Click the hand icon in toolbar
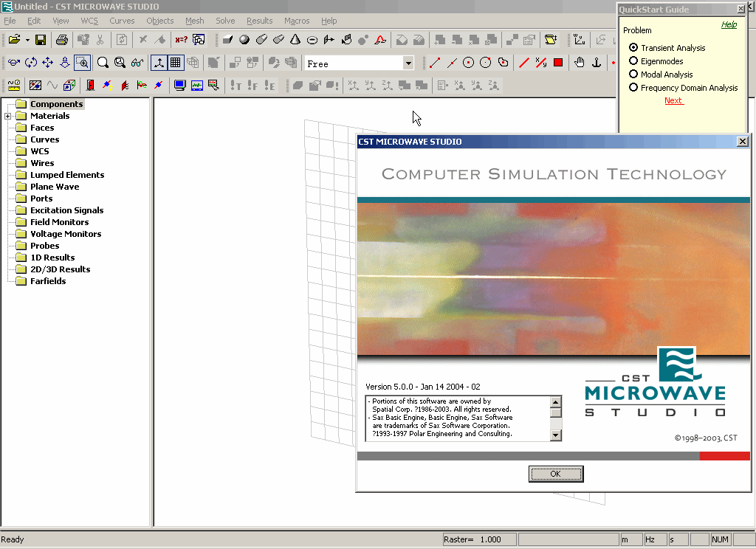The height and width of the screenshot is (549, 756). [x=580, y=62]
